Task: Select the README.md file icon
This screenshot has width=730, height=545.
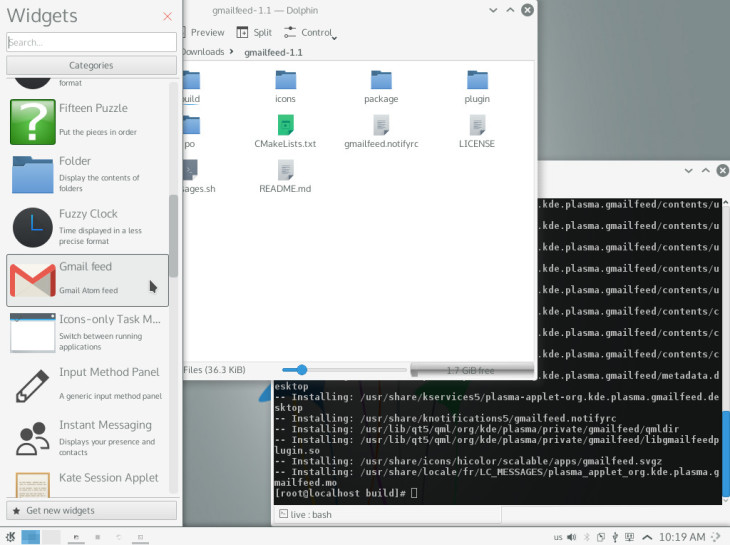Action: pos(285,170)
